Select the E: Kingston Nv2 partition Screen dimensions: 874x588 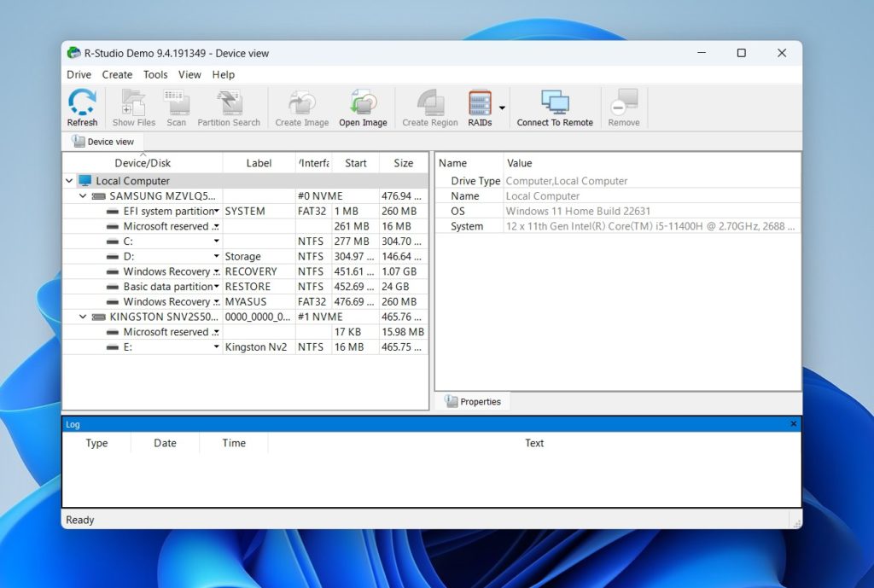(128, 346)
